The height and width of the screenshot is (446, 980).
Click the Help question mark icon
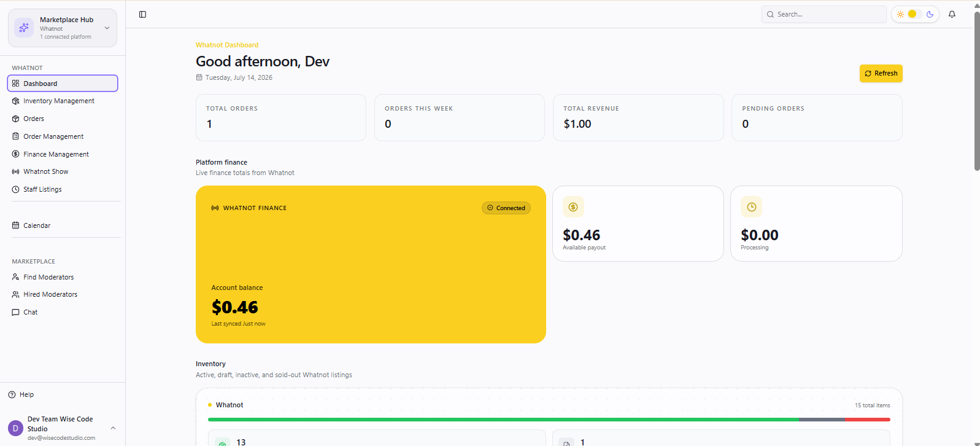(x=12, y=394)
